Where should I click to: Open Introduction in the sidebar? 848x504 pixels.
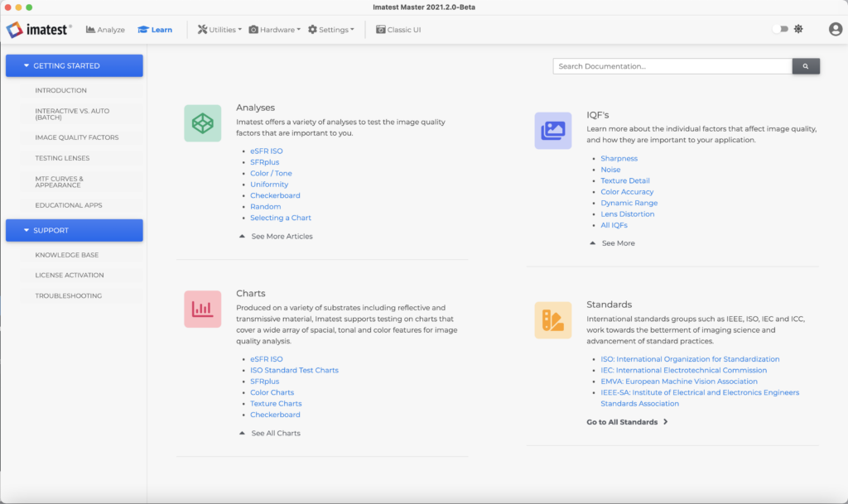(x=60, y=90)
